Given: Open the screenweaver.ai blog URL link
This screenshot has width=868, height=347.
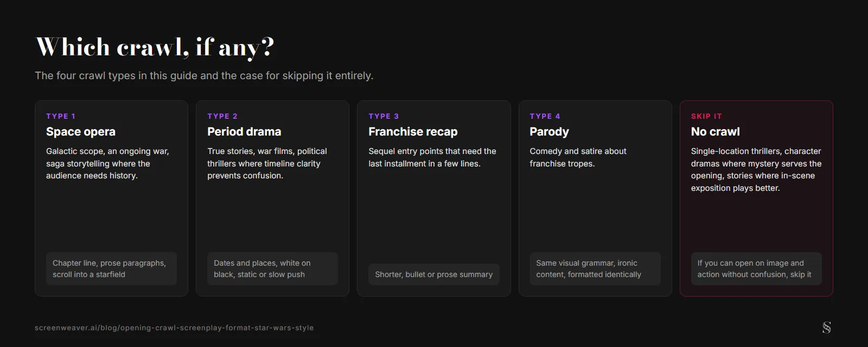Looking at the screenshot, I should (x=174, y=328).
